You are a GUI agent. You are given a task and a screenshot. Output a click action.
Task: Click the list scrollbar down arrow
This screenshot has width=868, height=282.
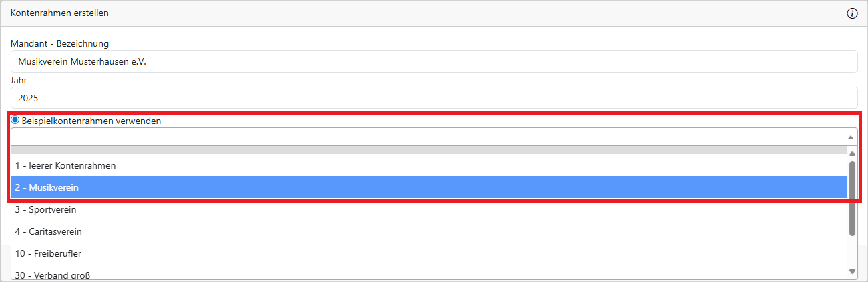[x=852, y=271]
